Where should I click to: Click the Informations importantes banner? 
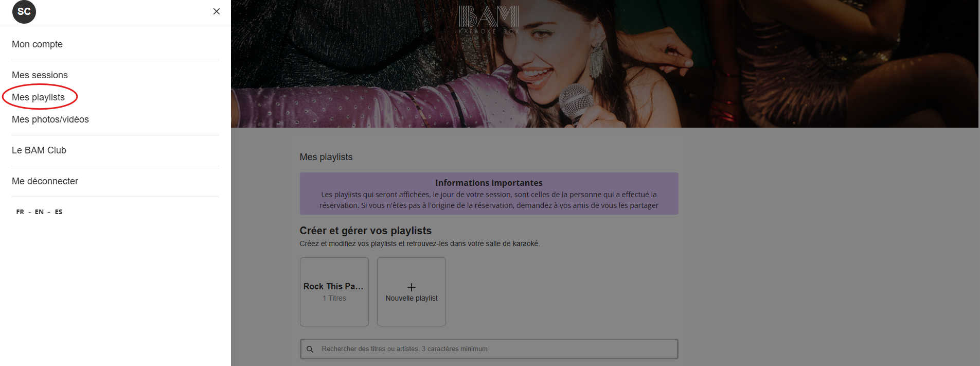click(489, 194)
